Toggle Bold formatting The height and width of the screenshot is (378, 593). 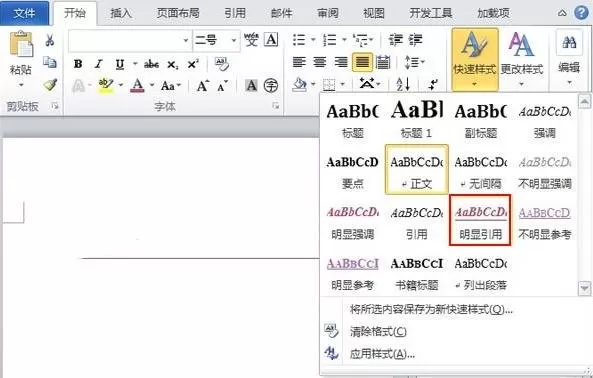pyautogui.click(x=78, y=64)
